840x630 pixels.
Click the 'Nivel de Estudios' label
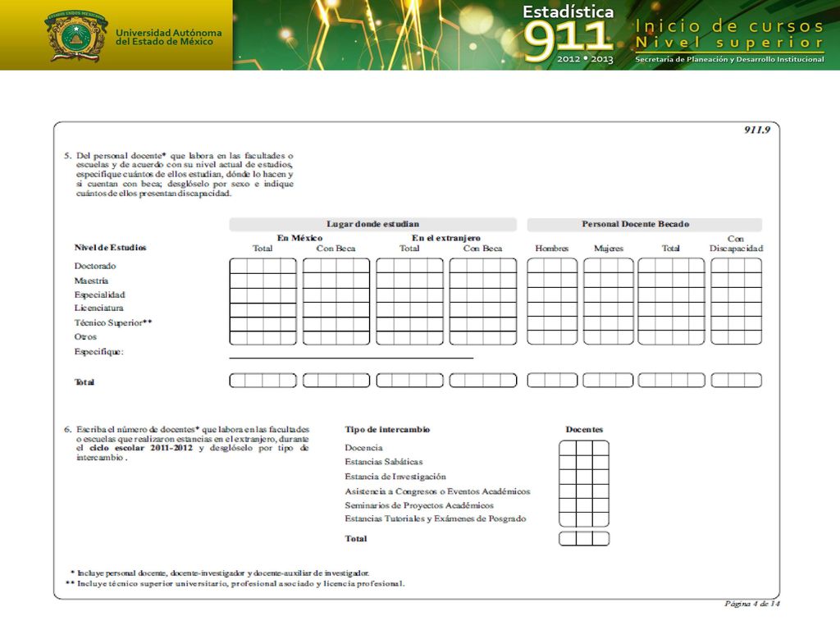pos(111,248)
